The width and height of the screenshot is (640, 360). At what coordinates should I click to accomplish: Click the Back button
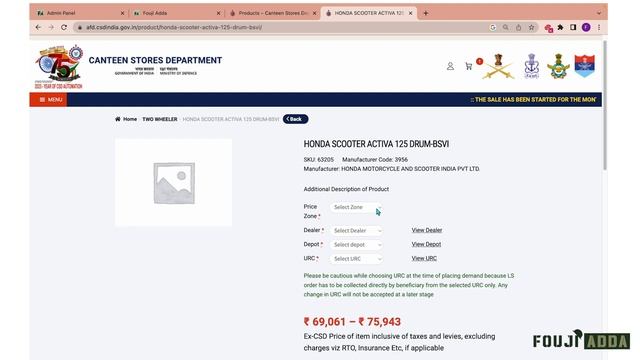click(x=296, y=119)
